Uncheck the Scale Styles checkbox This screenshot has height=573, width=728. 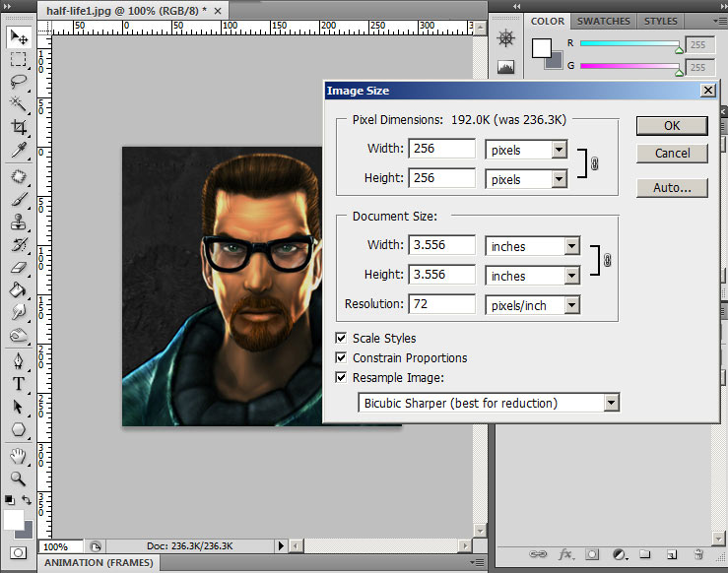[342, 339]
